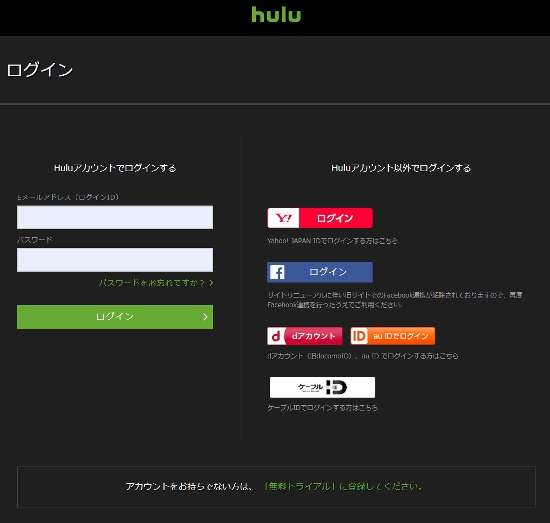
Task: Submit with the green ログイン button
Action: click(x=115, y=317)
